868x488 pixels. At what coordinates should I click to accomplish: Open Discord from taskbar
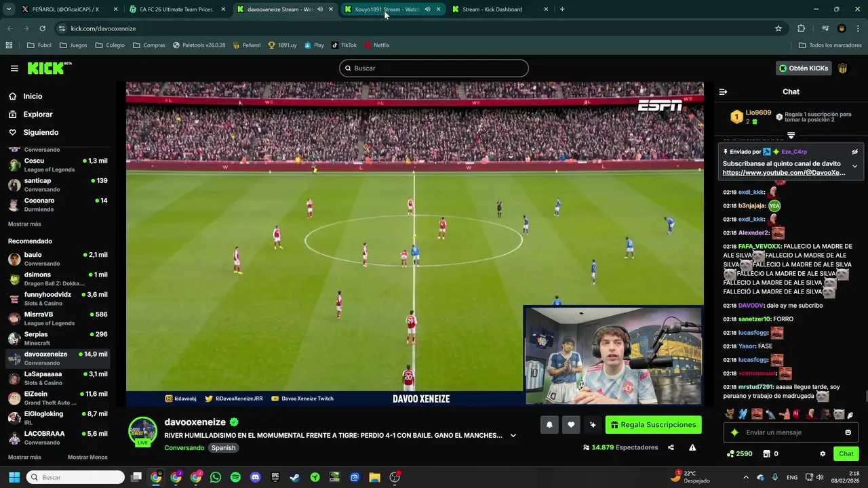coord(255,477)
